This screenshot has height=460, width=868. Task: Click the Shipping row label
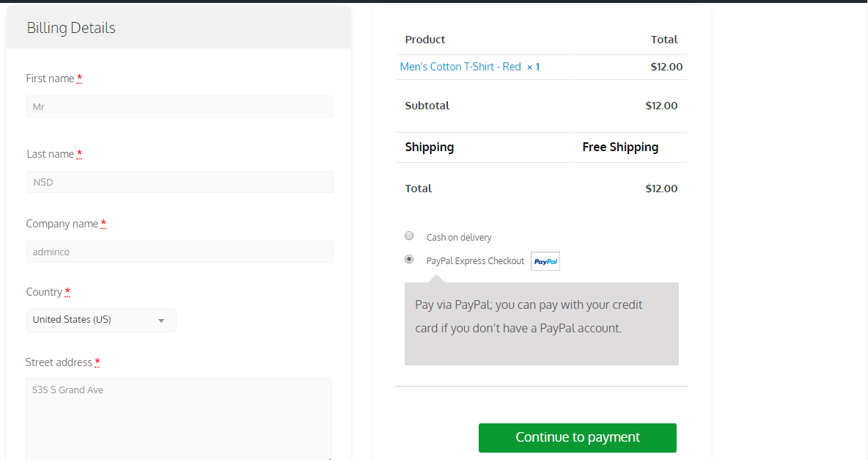pyautogui.click(x=429, y=147)
